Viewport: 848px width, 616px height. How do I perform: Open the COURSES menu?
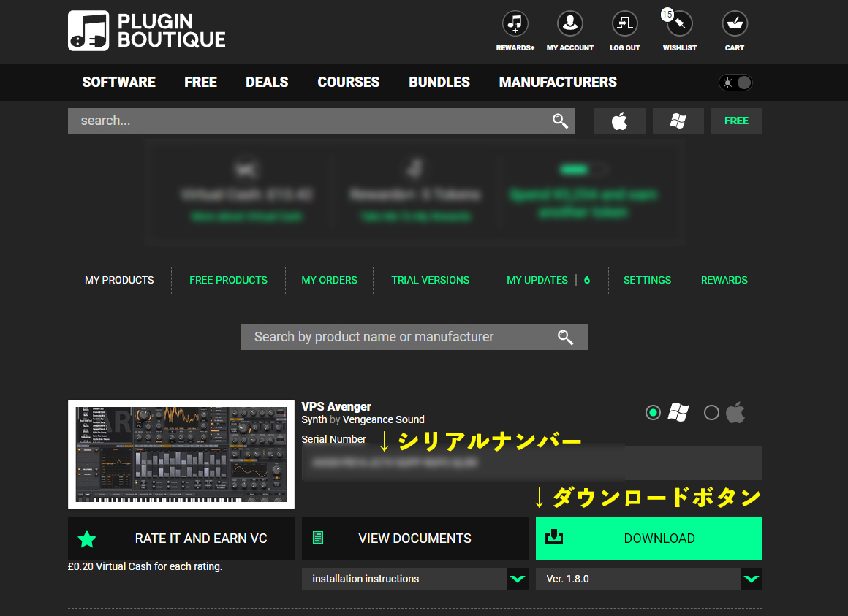pos(349,82)
